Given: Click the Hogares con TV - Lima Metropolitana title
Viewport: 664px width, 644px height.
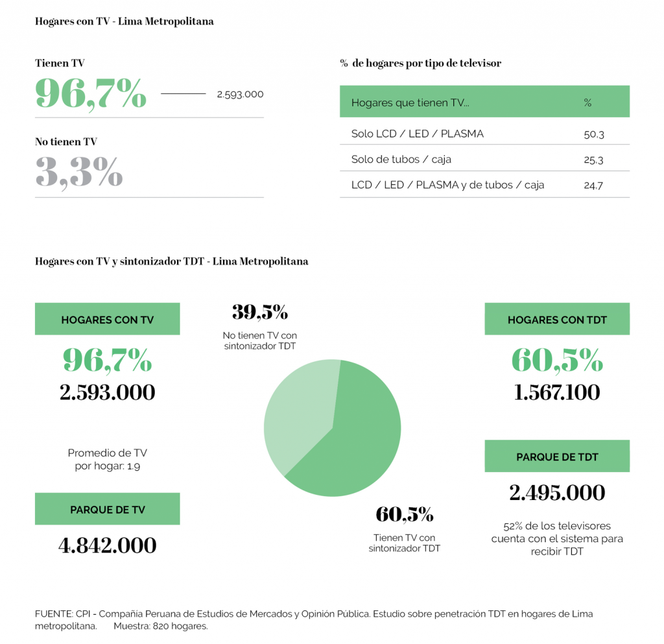Looking at the screenshot, I should click(124, 21).
